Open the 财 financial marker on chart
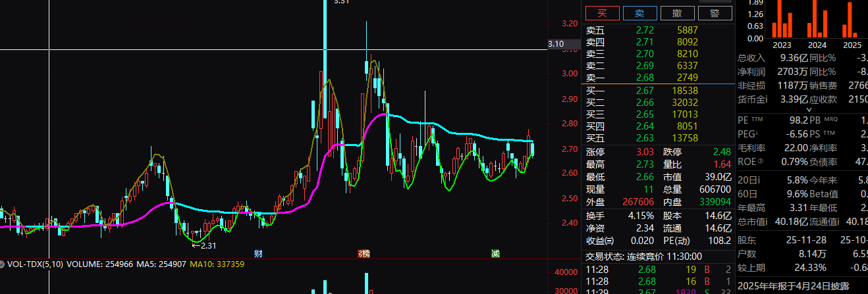This screenshot has width=868, height=294. tap(259, 254)
